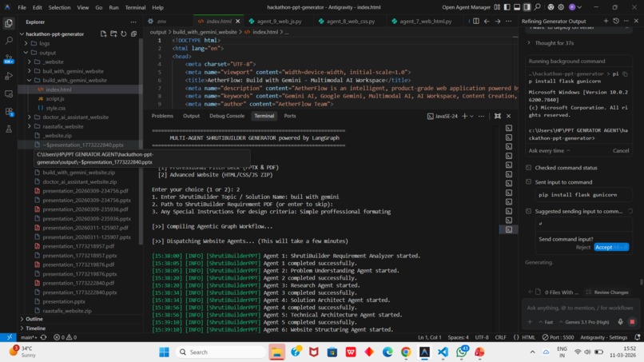Image resolution: width=644 pixels, height=362 pixels.
Task: Expand the doctor_ai_assistant_website folder
Action: point(29,117)
